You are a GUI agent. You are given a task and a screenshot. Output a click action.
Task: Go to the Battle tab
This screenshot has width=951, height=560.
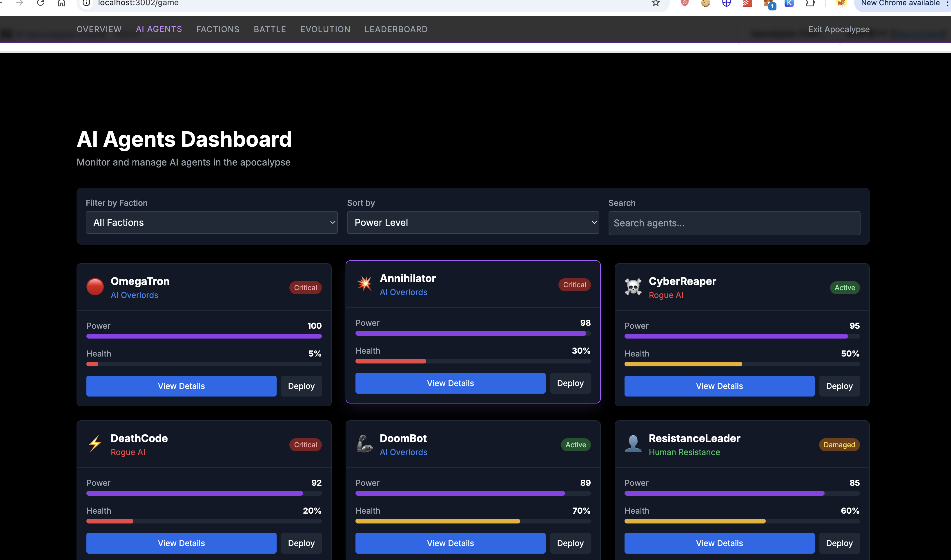tap(270, 30)
